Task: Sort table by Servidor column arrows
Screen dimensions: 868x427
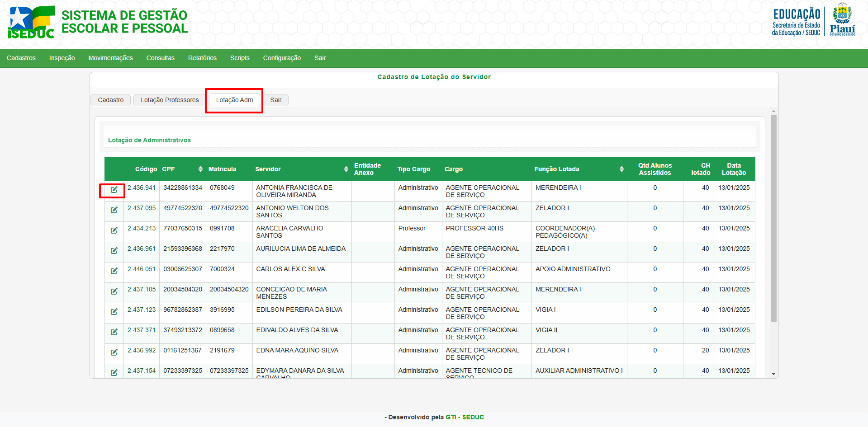Action: click(x=346, y=169)
